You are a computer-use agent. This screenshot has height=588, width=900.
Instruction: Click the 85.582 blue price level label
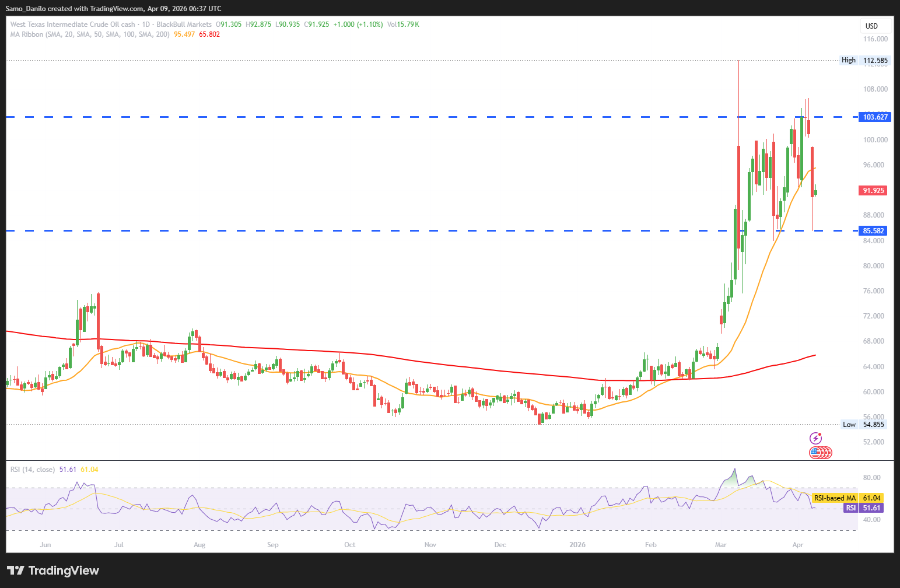point(874,231)
